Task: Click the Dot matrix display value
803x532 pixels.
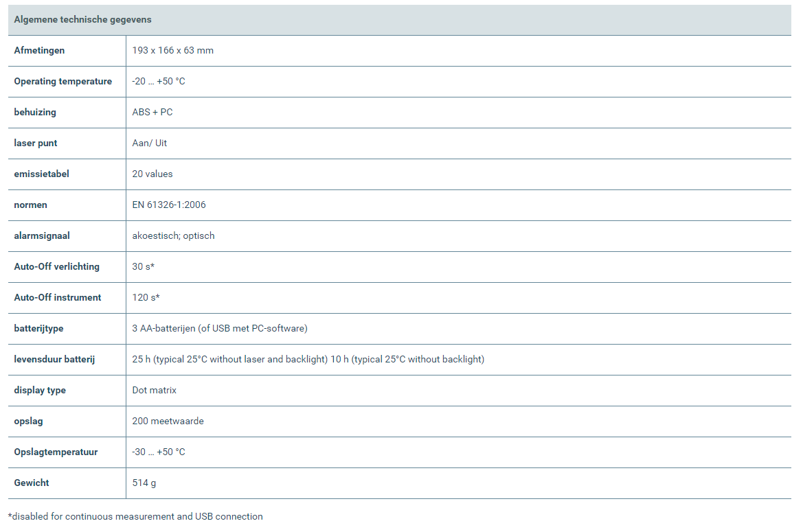Action: pos(154,391)
